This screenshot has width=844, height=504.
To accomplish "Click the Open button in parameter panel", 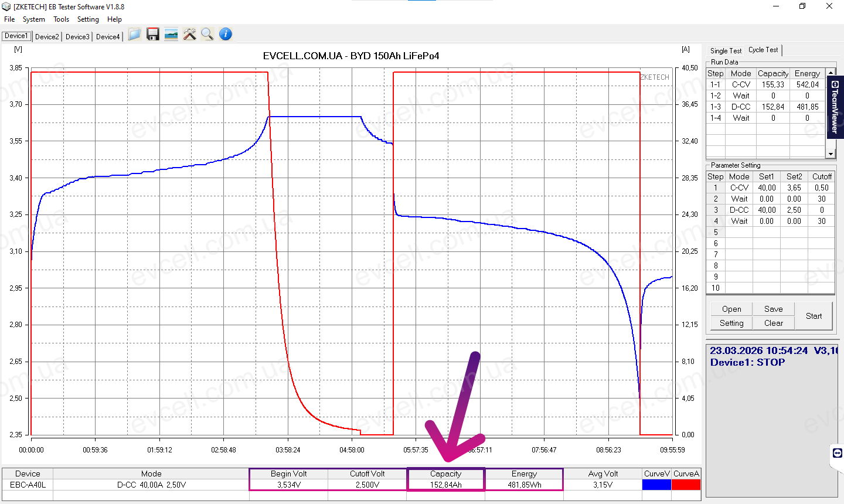I will (731, 309).
